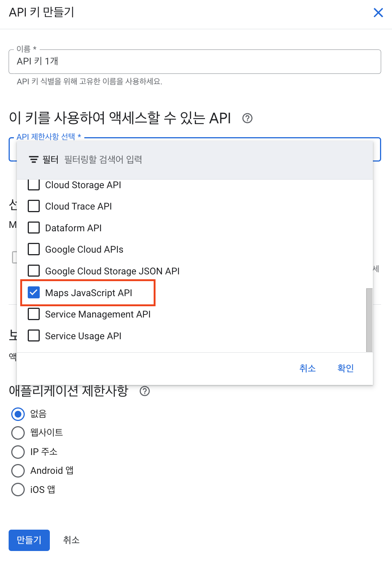Check the Cloud Storage API checkbox

click(33, 184)
